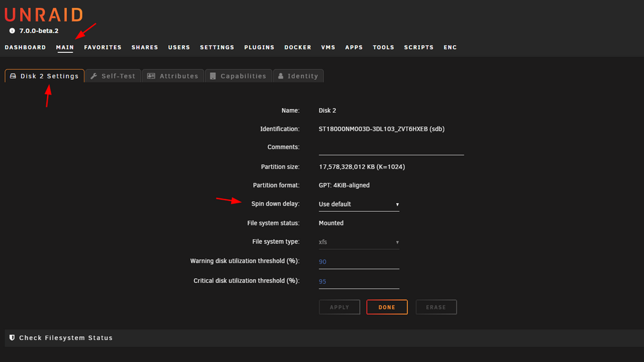Click the Erase button
The height and width of the screenshot is (362, 644).
tap(436, 307)
